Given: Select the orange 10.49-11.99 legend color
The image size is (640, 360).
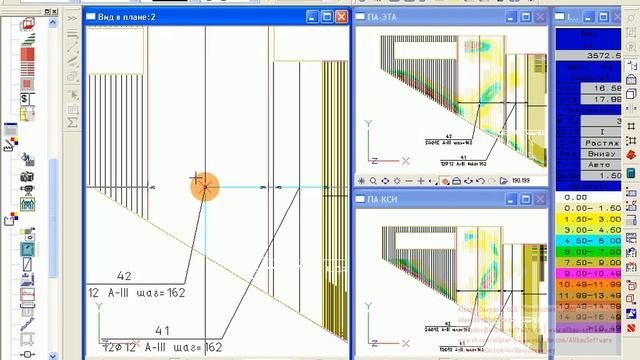Looking at the screenshot, I should [x=589, y=284].
